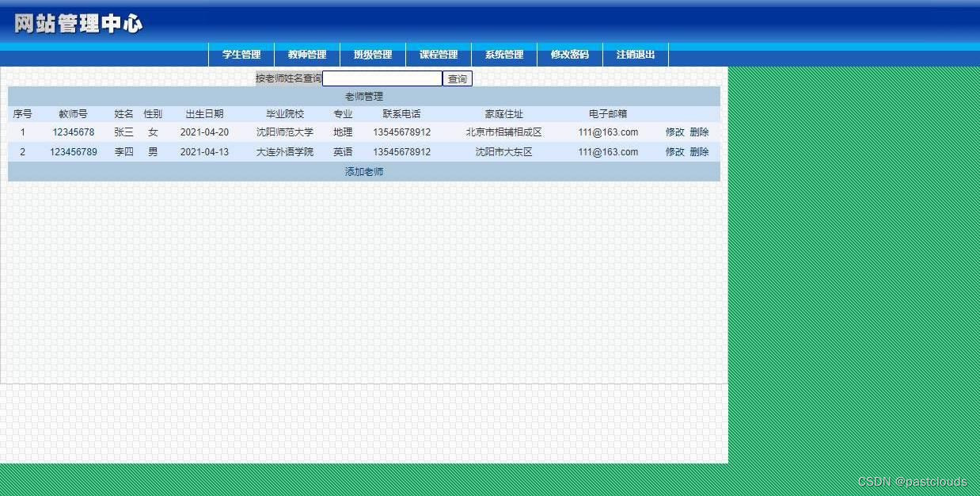Open the 学生管理 menu
The height and width of the screenshot is (496, 980).
(241, 55)
